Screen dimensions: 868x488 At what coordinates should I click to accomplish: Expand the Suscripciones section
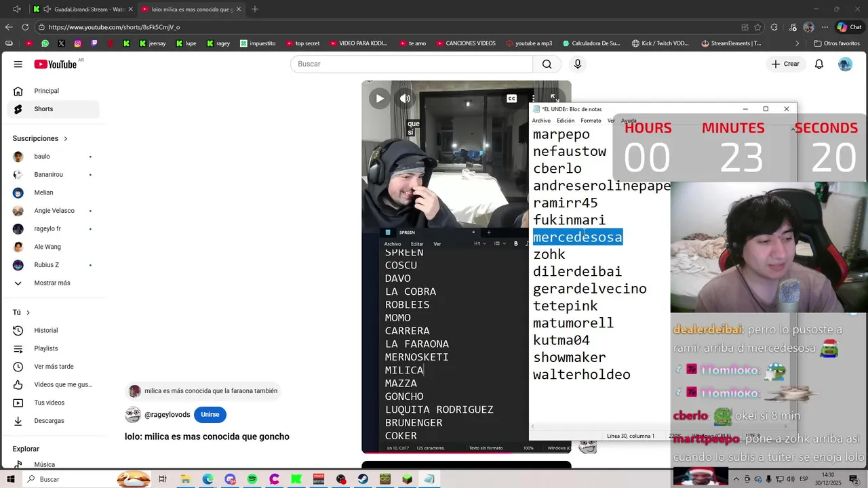(40, 138)
